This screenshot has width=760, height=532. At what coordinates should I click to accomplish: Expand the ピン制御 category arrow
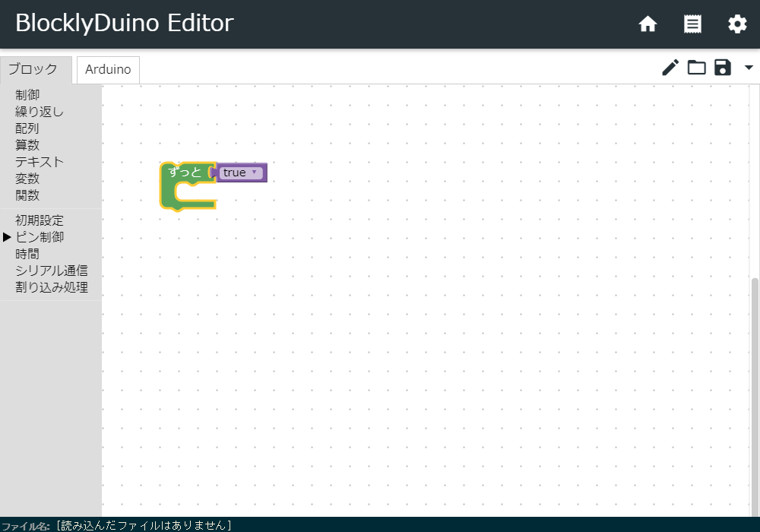click(x=7, y=237)
